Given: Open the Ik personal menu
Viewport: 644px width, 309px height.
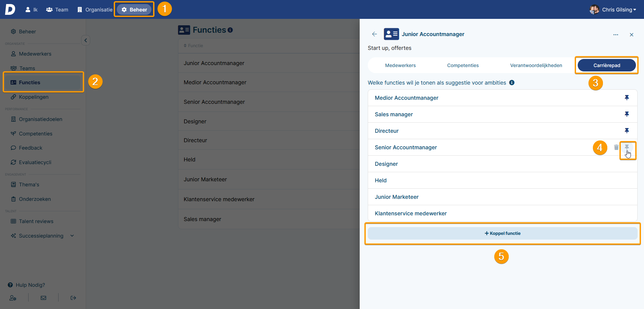Looking at the screenshot, I should [x=31, y=9].
